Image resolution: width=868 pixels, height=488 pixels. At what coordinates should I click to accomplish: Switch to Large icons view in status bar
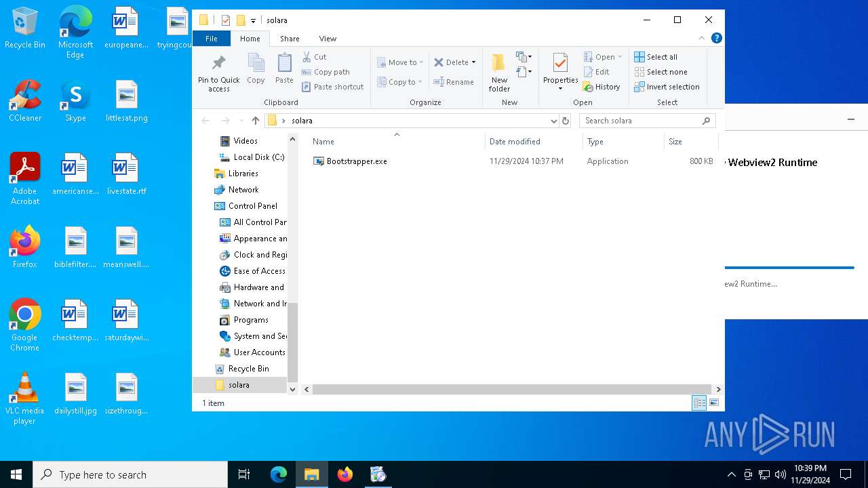pos(713,403)
